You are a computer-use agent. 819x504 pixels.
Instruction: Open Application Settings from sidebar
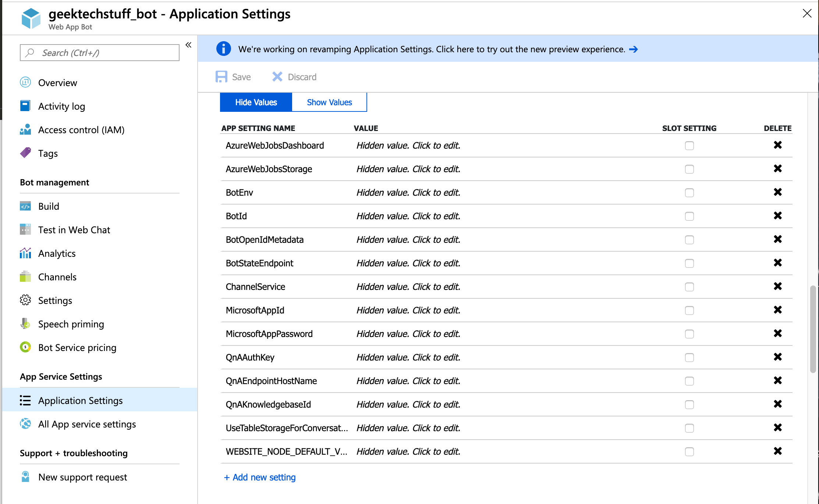point(81,400)
